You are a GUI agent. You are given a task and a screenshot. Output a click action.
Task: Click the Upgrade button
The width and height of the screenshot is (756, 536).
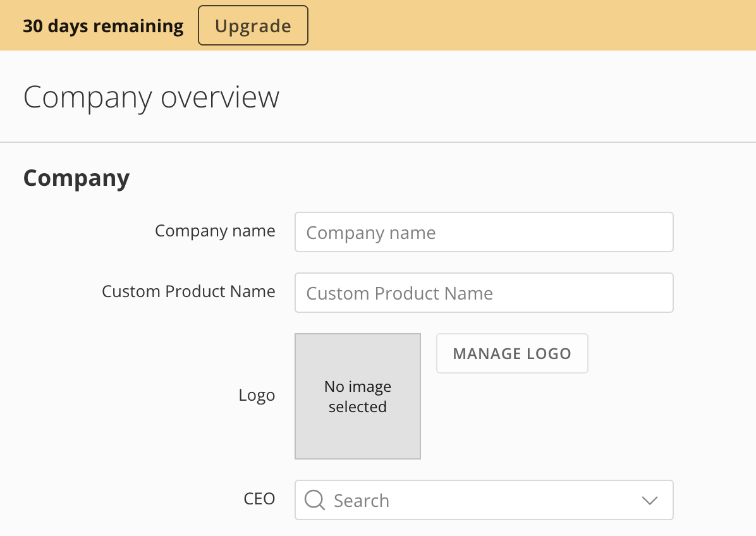coord(253,26)
